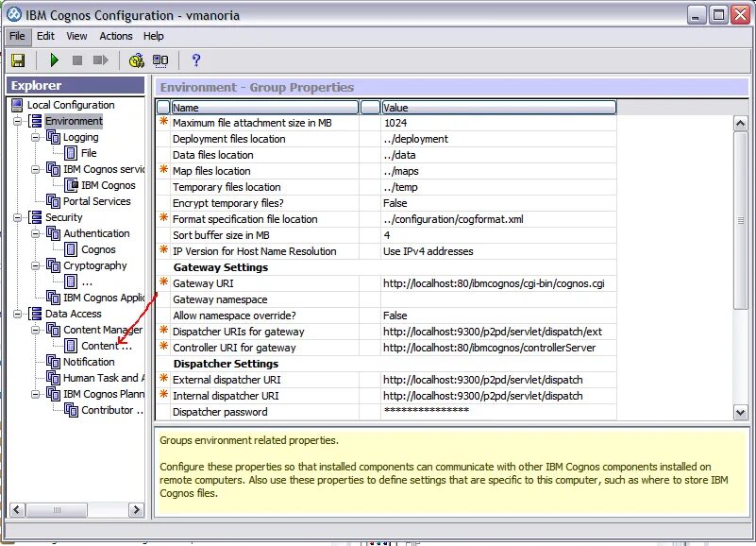The image size is (756, 546).
Task: Click the green Start service icon
Action: tap(54, 60)
